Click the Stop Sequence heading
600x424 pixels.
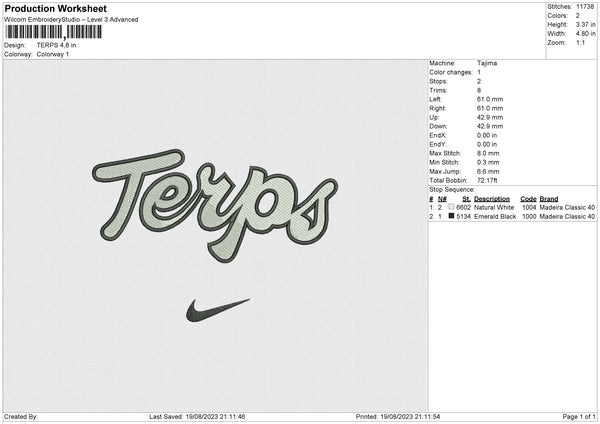tap(452, 190)
